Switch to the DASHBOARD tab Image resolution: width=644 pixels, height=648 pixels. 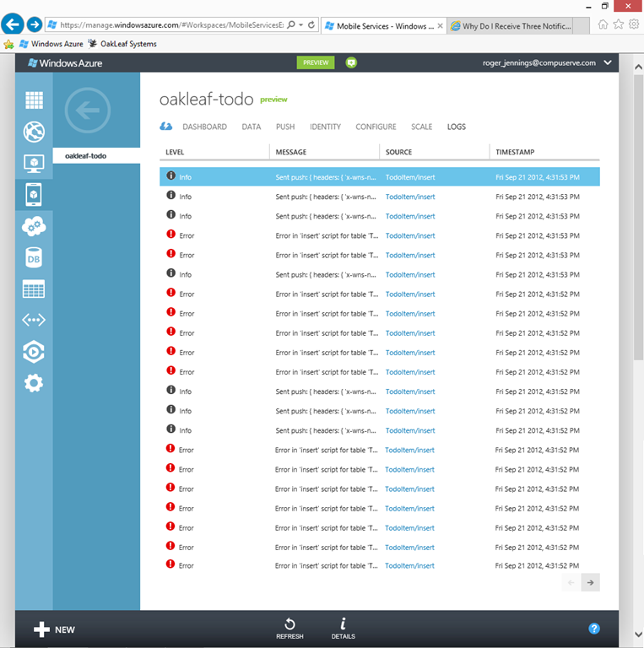click(x=204, y=127)
